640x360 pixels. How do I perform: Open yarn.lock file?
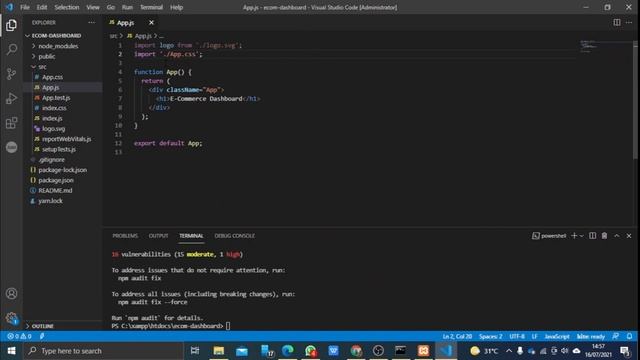[50, 200]
